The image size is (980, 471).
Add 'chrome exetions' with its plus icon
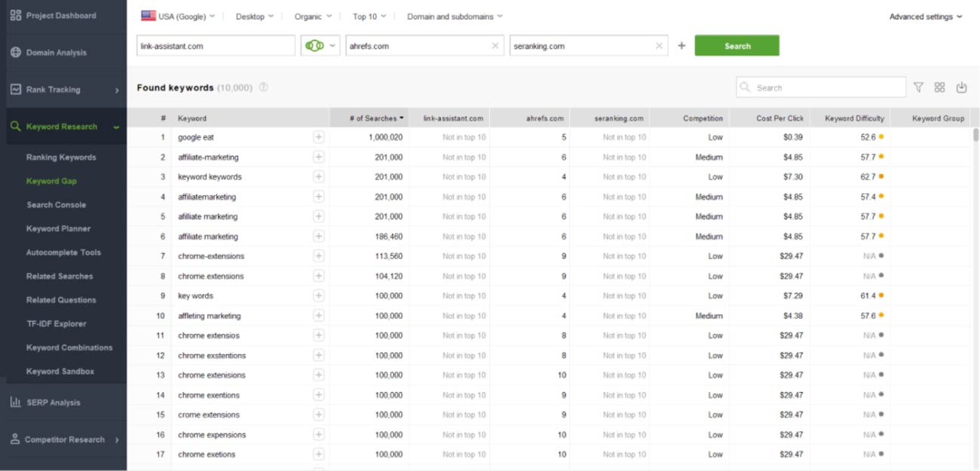(x=319, y=454)
